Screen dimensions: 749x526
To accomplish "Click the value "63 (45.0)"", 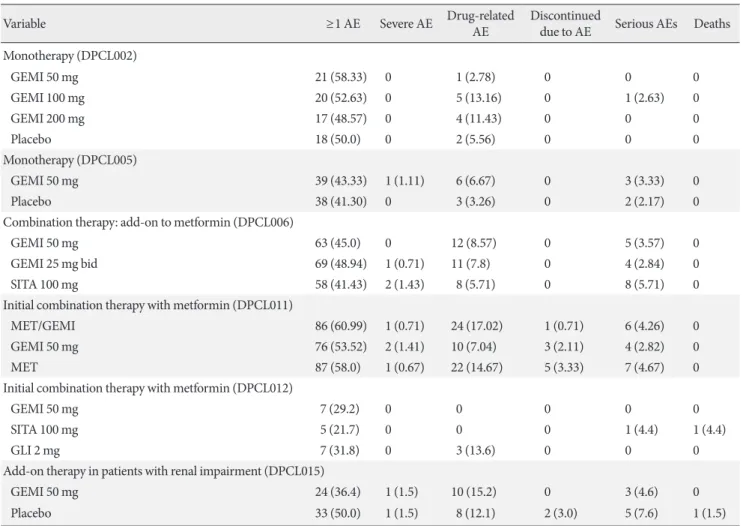I will [337, 243].
